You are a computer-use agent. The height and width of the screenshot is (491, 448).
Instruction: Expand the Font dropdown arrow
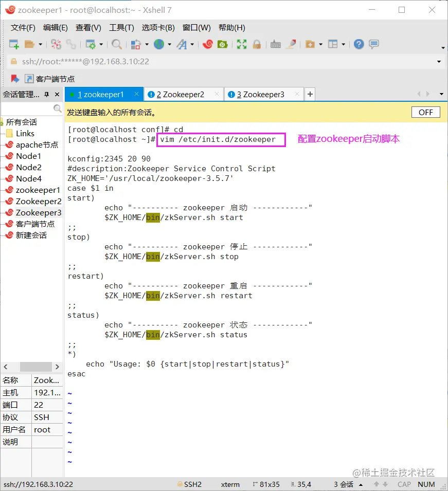pos(192,44)
